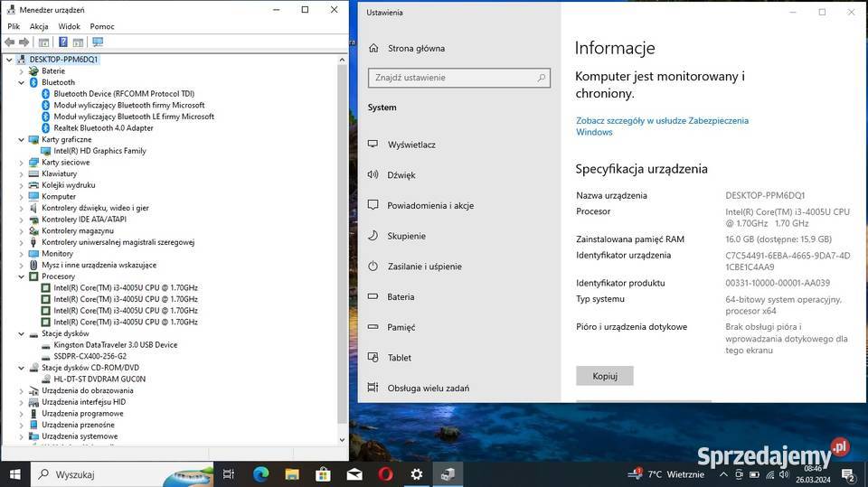Click the Back arrow in Device Manager toolbar
Image resolution: width=868 pixels, height=487 pixels.
9,42
